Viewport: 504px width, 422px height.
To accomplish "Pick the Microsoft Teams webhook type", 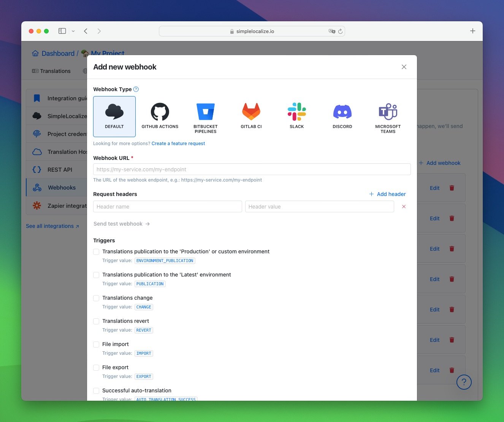I will [388, 117].
